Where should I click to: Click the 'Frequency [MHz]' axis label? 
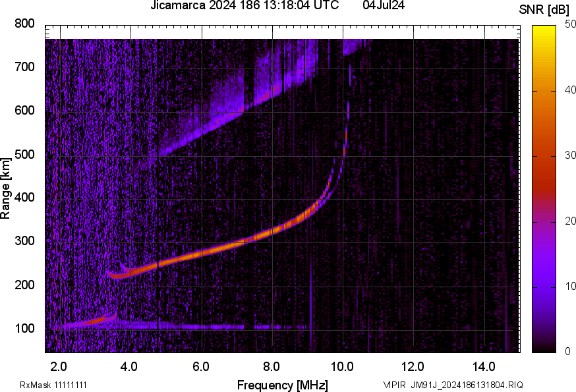(283, 385)
